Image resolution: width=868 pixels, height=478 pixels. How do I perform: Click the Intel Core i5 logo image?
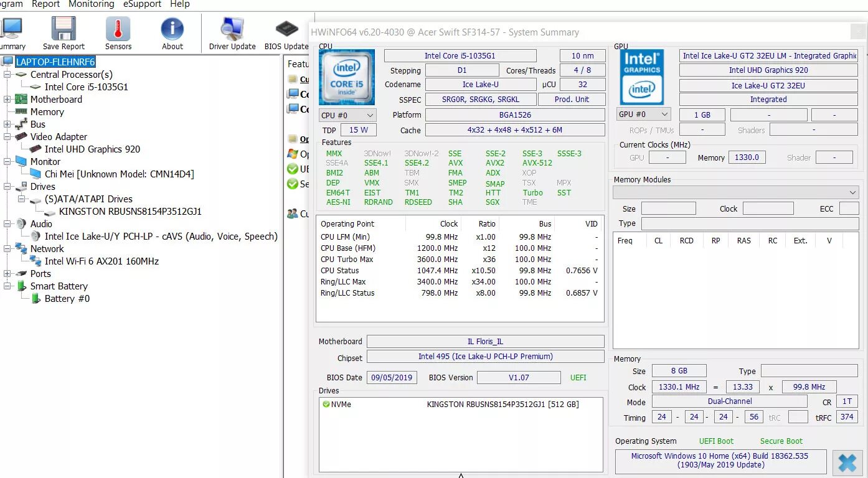click(x=347, y=77)
